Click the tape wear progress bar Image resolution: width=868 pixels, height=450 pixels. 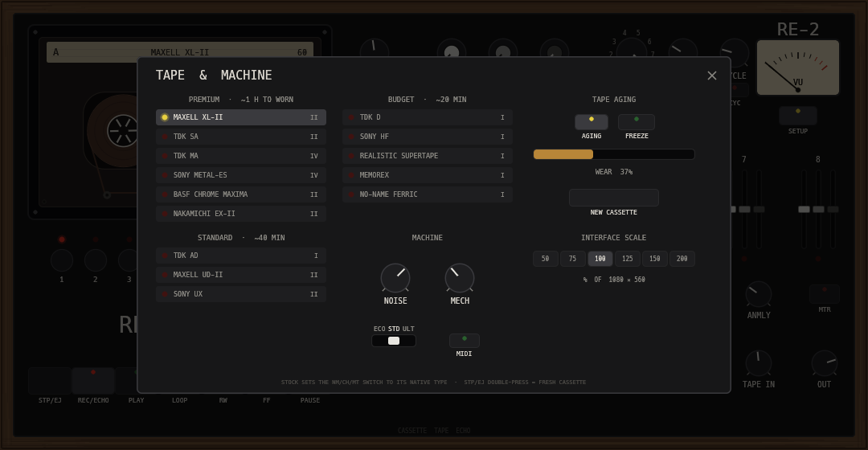coord(614,154)
